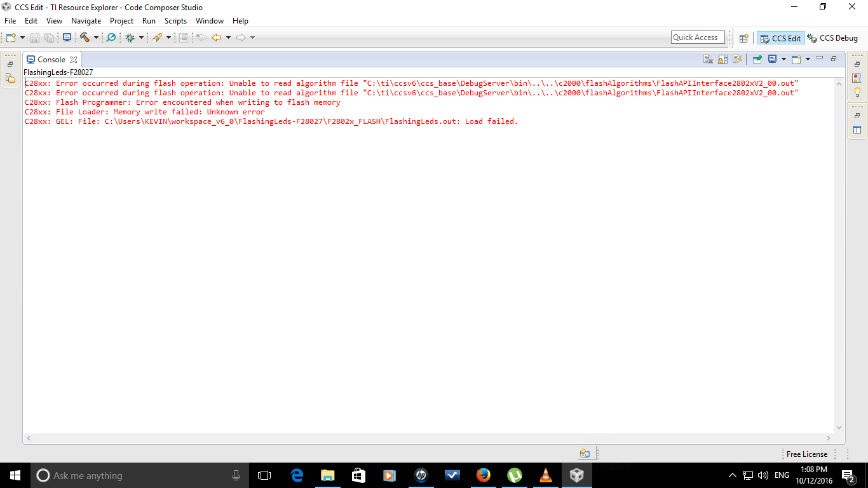
Task: Open VLC media player from the taskbar
Action: [x=545, y=475]
